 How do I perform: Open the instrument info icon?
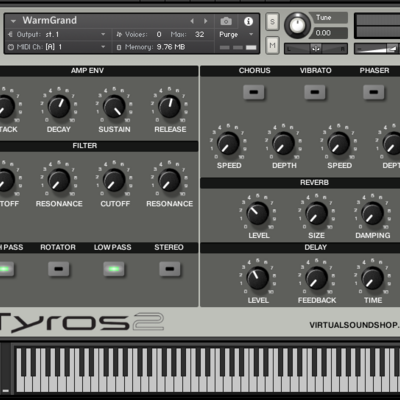click(x=248, y=21)
